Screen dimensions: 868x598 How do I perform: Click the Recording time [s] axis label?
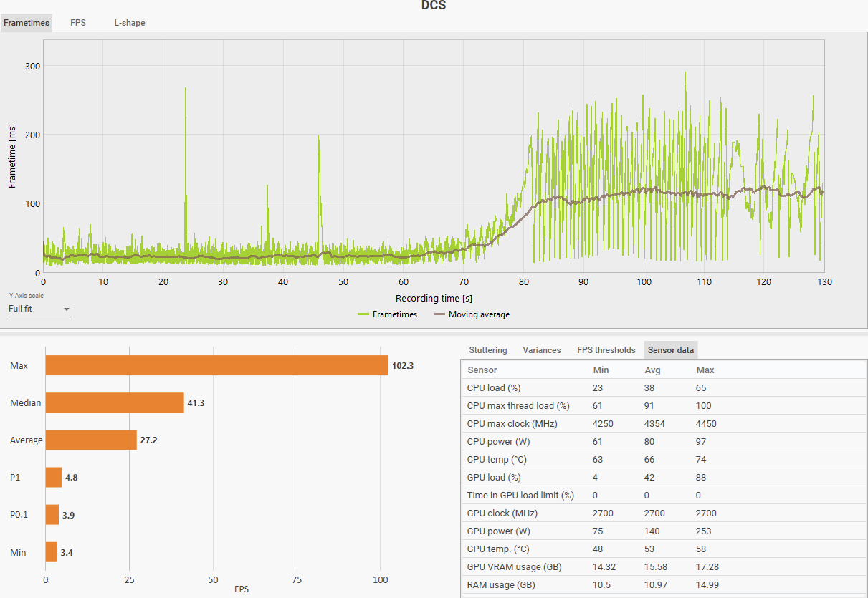[x=434, y=298]
